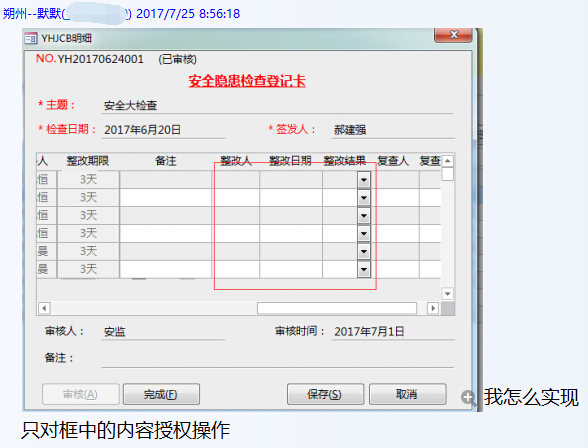Click the magnifier zoom icon beside the image
The width and height of the screenshot is (588, 448).
[469, 398]
